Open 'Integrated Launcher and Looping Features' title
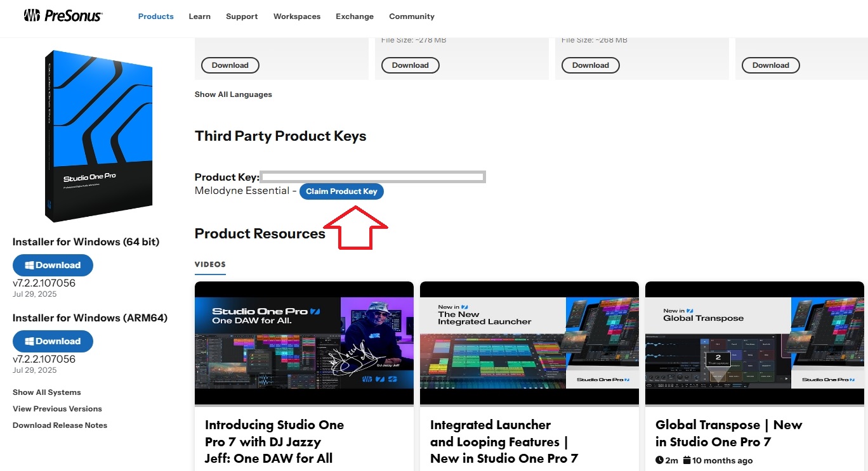 [x=504, y=442]
